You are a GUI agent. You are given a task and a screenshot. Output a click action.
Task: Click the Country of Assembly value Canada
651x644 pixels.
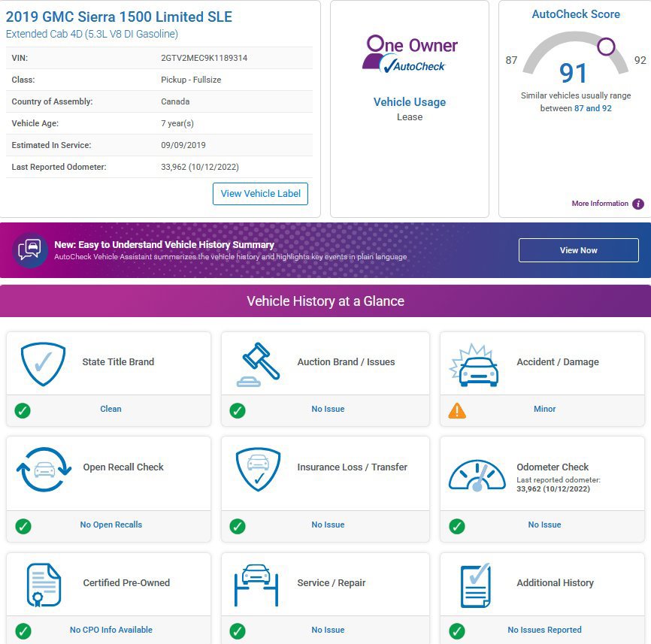pos(175,101)
